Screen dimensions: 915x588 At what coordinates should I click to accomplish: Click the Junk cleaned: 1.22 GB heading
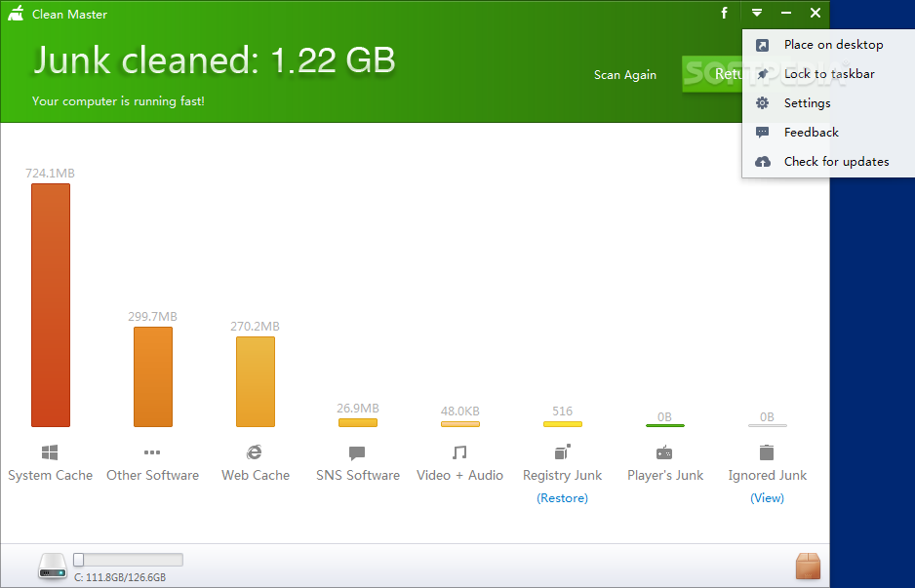[x=214, y=60]
